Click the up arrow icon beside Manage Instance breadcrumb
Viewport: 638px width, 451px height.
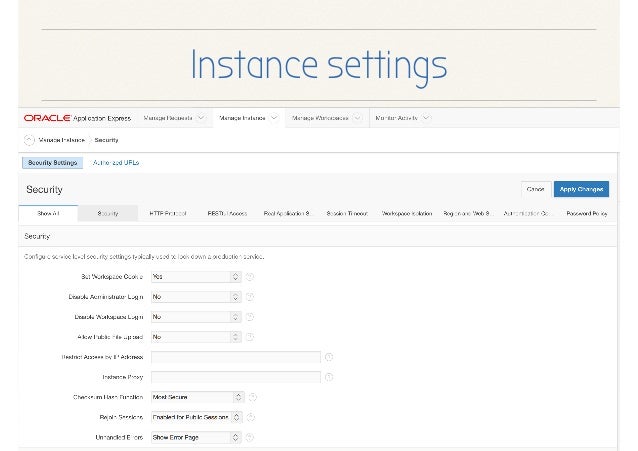point(28,140)
